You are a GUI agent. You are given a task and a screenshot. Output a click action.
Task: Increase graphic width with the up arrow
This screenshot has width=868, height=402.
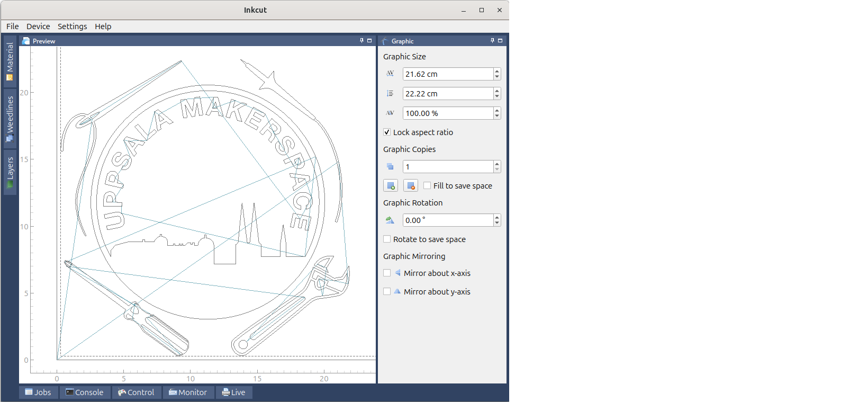(497, 71)
